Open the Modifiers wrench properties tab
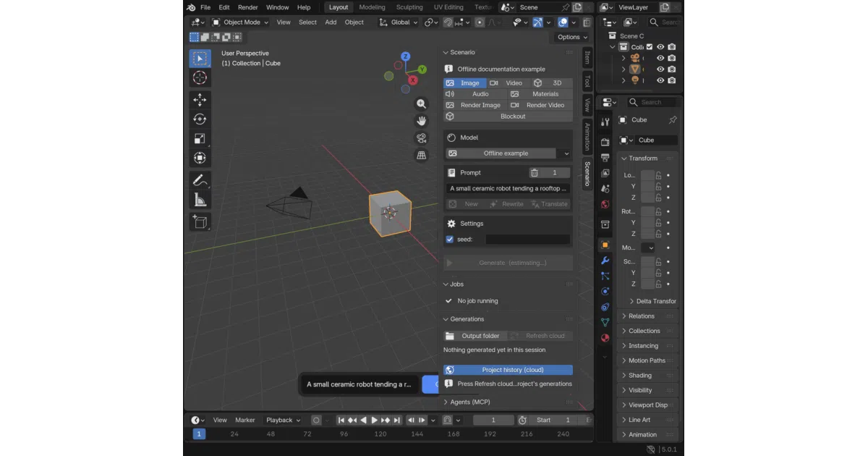 (x=605, y=261)
